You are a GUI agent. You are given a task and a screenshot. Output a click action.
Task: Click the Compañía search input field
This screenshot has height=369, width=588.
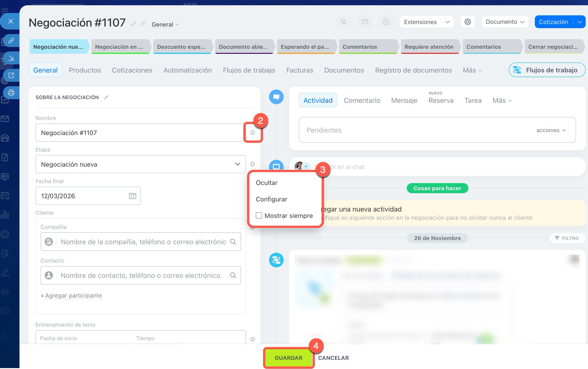[x=143, y=242]
